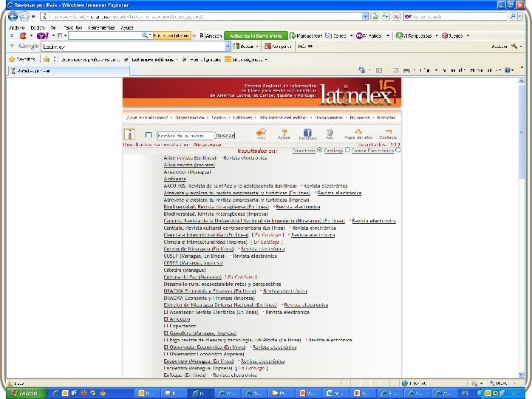Open the Ambiente journal link
This screenshot has width=532, height=399.
(174, 179)
